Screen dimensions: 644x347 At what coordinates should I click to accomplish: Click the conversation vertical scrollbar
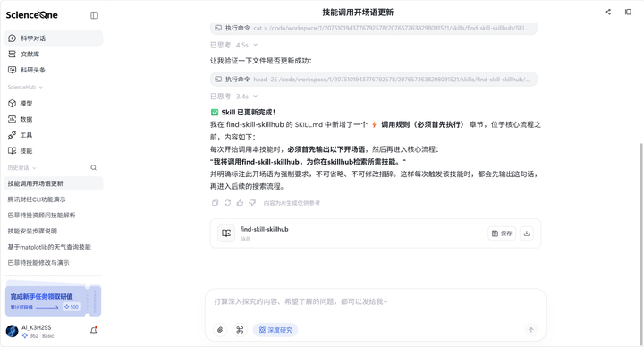coord(641,243)
